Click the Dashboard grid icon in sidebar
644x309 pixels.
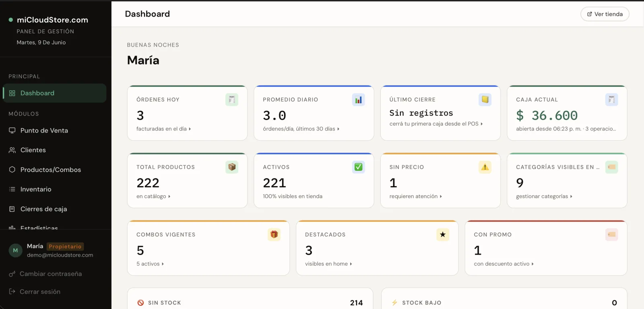click(12, 93)
